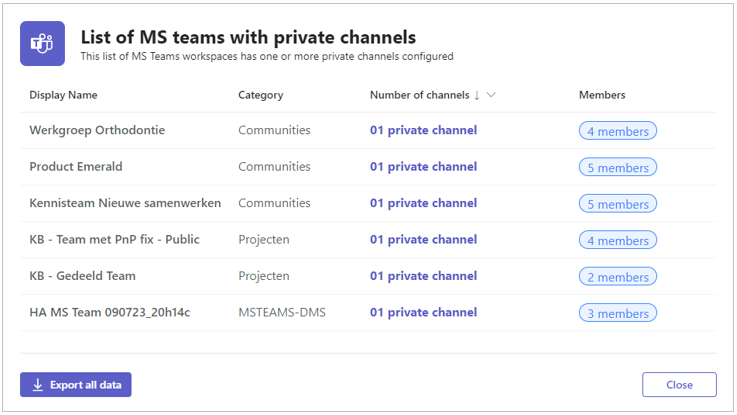Click the Members column header

[x=602, y=95]
